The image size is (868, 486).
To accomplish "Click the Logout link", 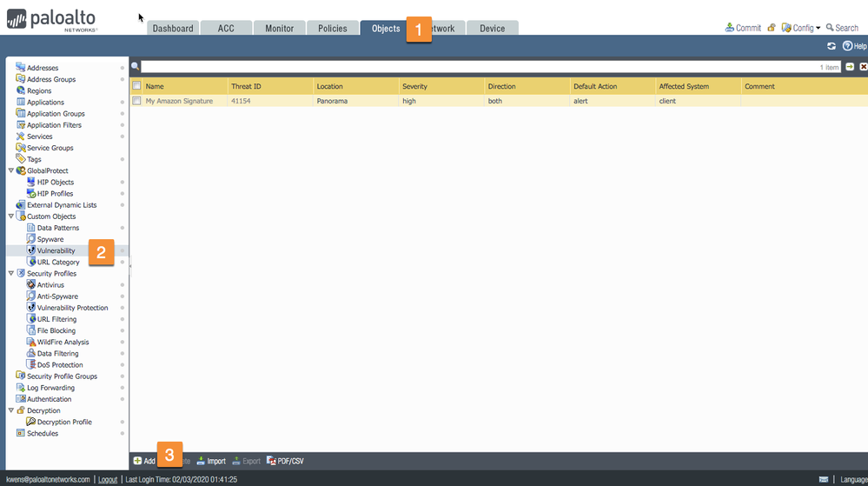I will (108, 479).
